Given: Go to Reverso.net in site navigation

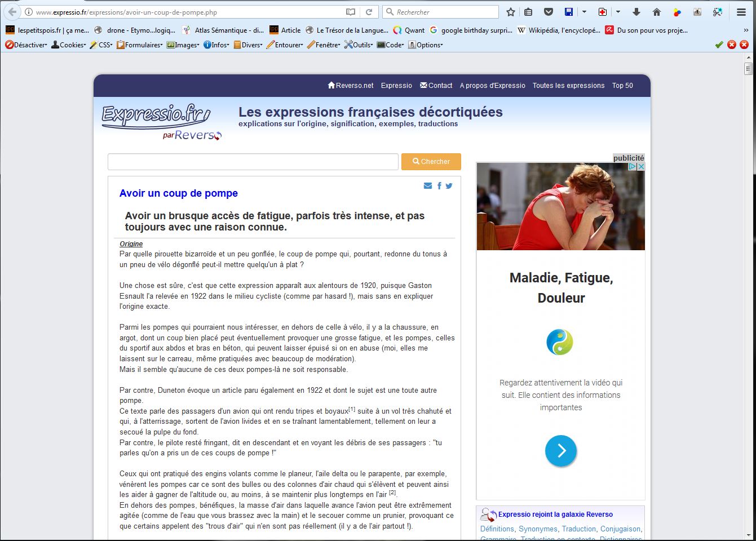Looking at the screenshot, I should pos(351,86).
